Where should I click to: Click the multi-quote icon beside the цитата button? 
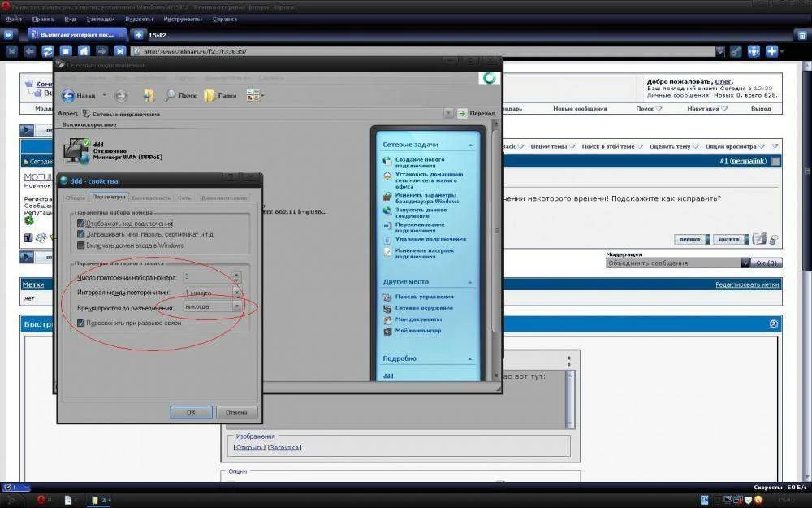coord(758,238)
